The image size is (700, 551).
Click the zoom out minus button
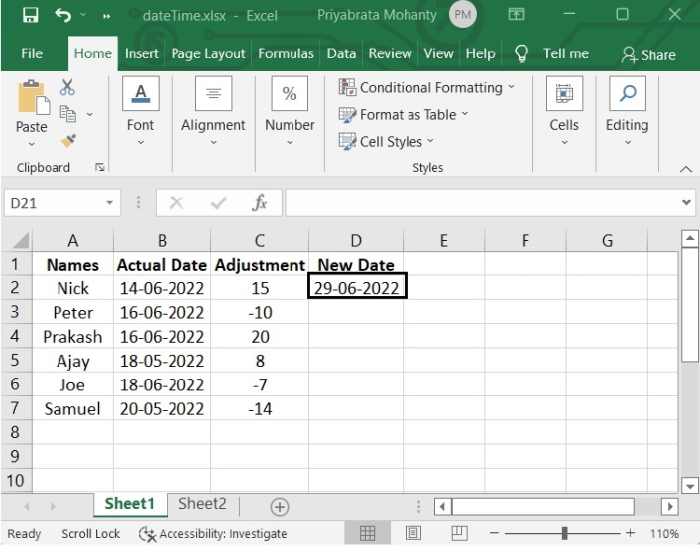(x=494, y=533)
